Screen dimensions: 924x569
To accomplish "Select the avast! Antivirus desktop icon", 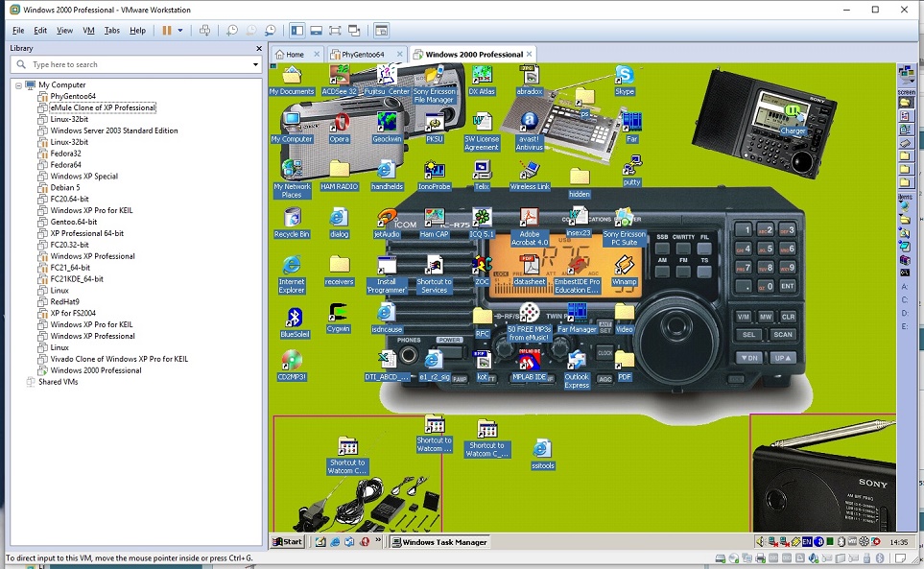I will click(x=530, y=132).
